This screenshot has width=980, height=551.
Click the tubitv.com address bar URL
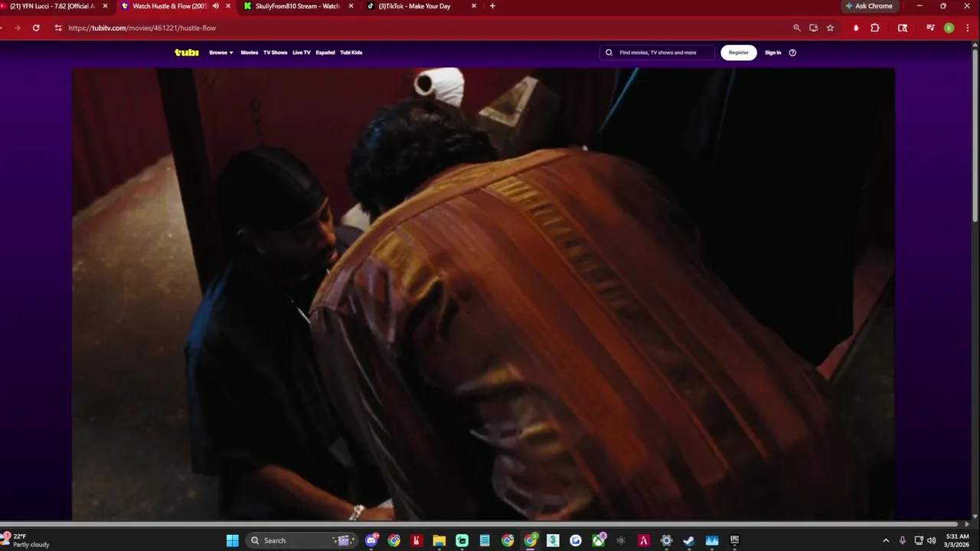tap(142, 28)
